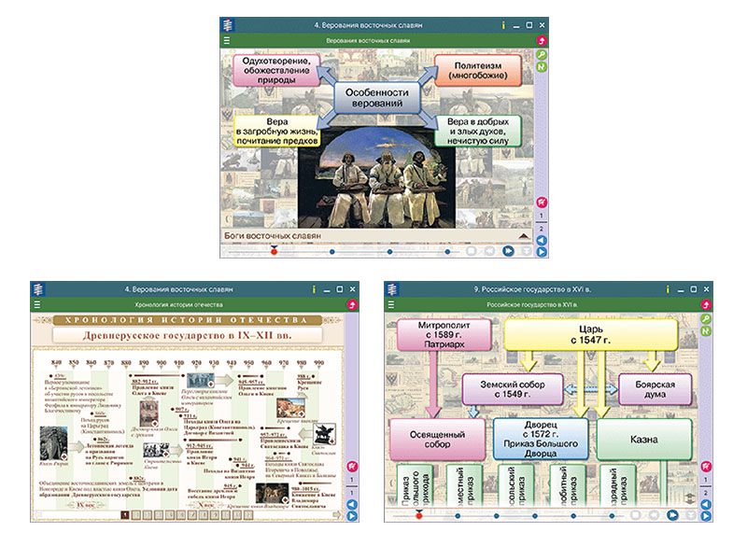747x560 pixels.
Task: Go to next slide in top window
Action: point(542,251)
